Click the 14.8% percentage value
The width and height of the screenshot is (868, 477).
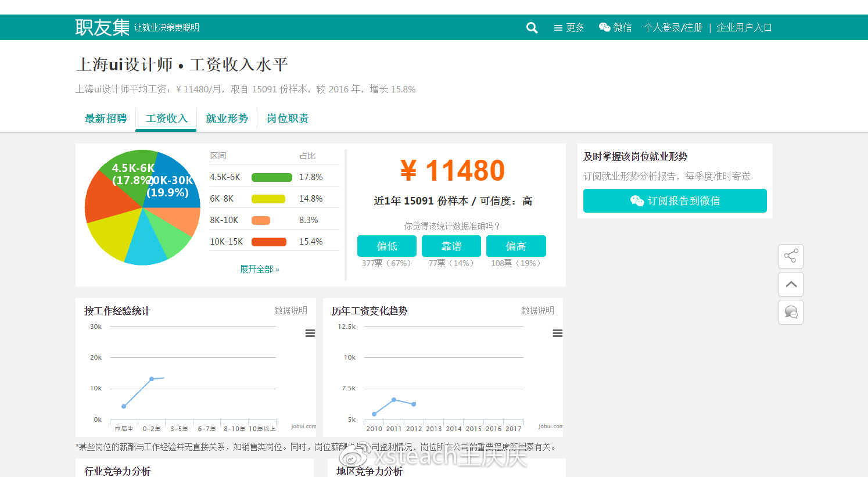pos(311,199)
